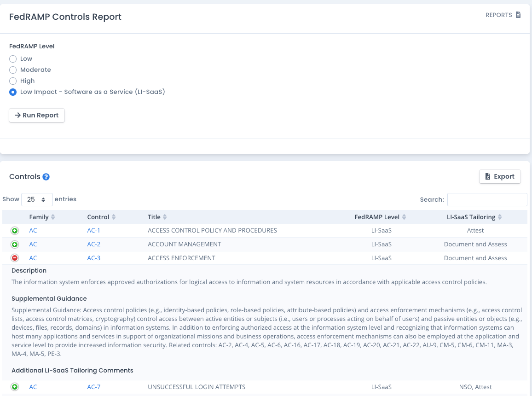532x396 pixels.
Task: Click 'UNSUCCESSFUL LOGIN ATTEMPTS' title cell
Action: pyautogui.click(x=197, y=387)
